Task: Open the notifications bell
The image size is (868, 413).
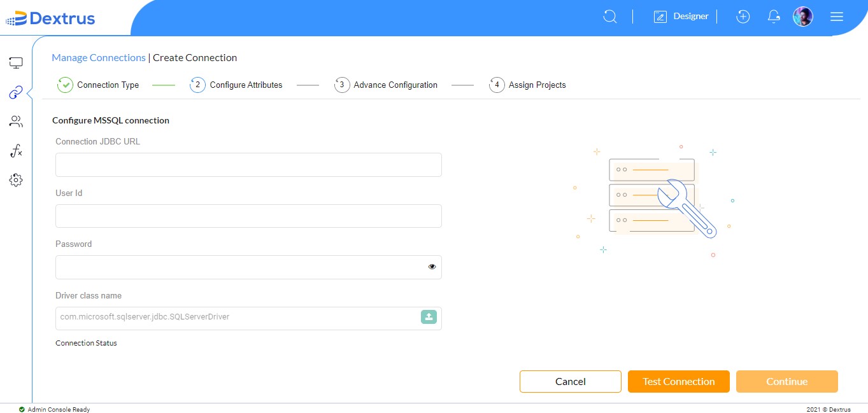Action: [x=774, y=17]
